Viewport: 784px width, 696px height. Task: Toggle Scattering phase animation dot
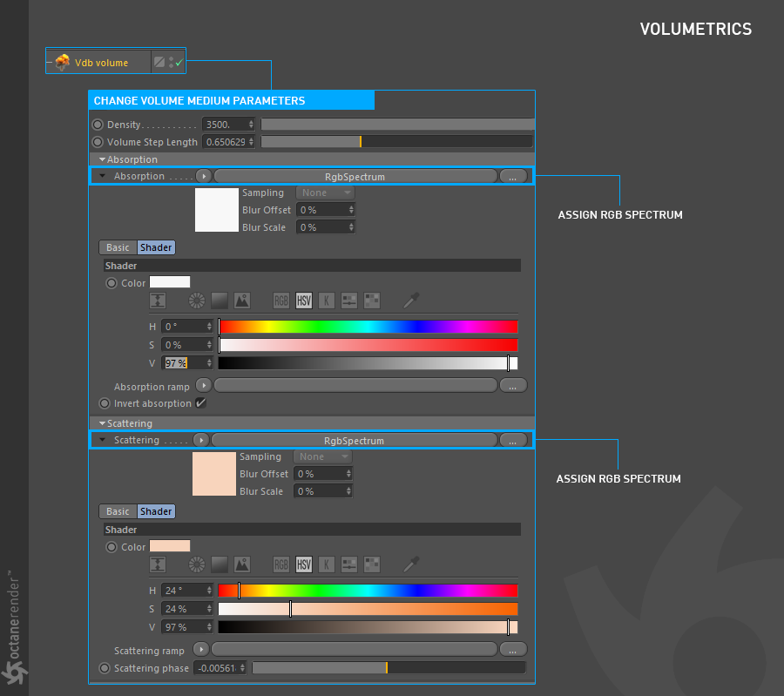(104, 668)
